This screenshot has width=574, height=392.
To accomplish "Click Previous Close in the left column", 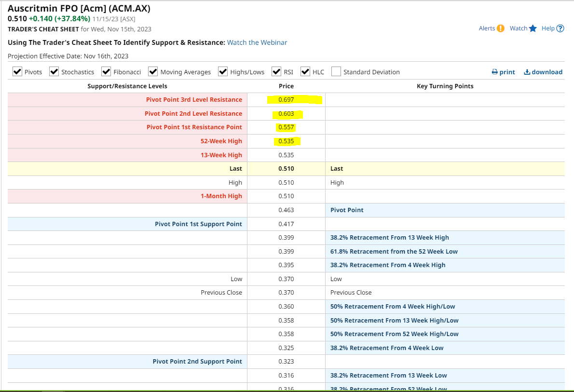I will click(221, 293).
